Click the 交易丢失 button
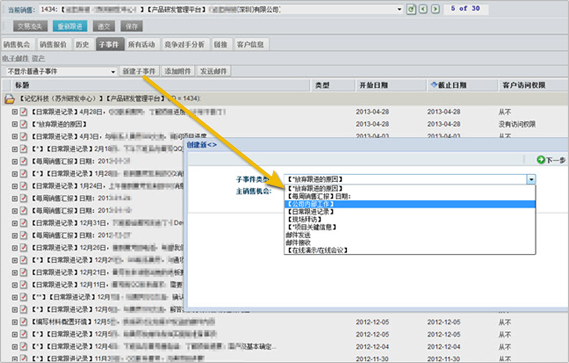569x363 pixels. click(x=30, y=26)
